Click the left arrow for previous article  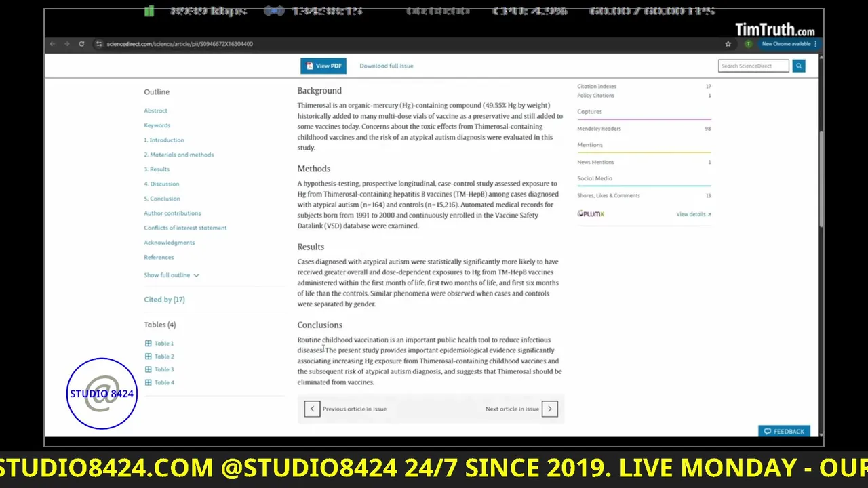click(312, 409)
